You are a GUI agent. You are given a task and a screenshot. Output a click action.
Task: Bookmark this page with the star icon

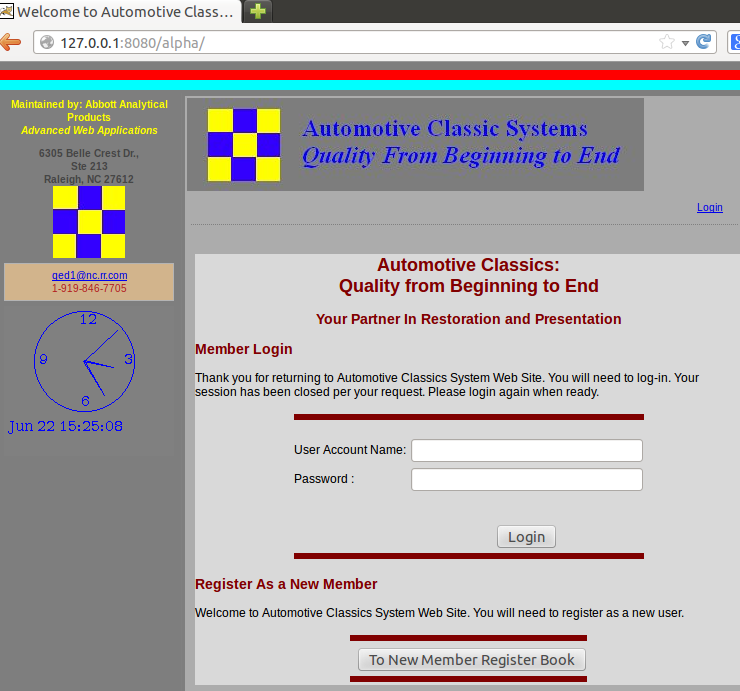(x=667, y=43)
